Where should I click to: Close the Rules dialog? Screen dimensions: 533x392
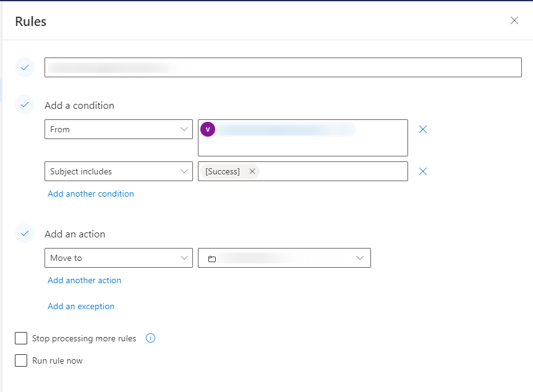[x=514, y=20]
